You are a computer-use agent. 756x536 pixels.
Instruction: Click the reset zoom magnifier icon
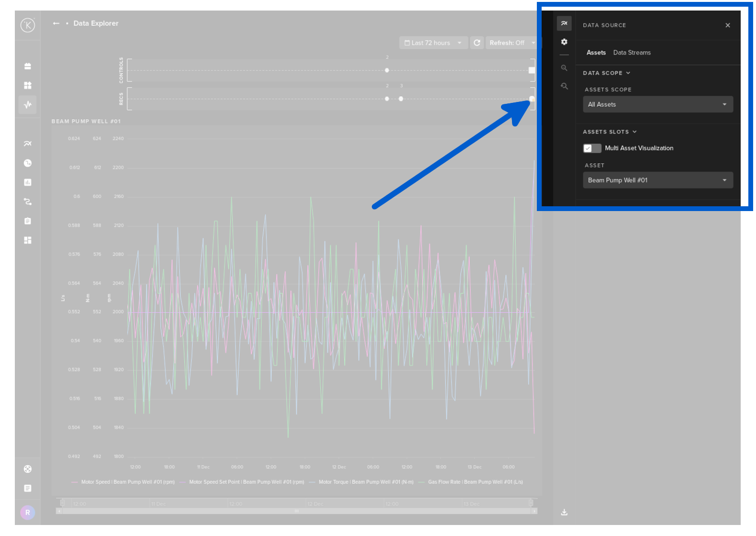(x=564, y=86)
